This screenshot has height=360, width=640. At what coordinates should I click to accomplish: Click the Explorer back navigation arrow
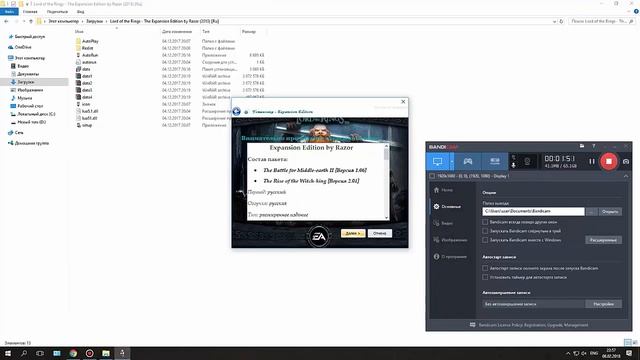[x=6, y=21]
